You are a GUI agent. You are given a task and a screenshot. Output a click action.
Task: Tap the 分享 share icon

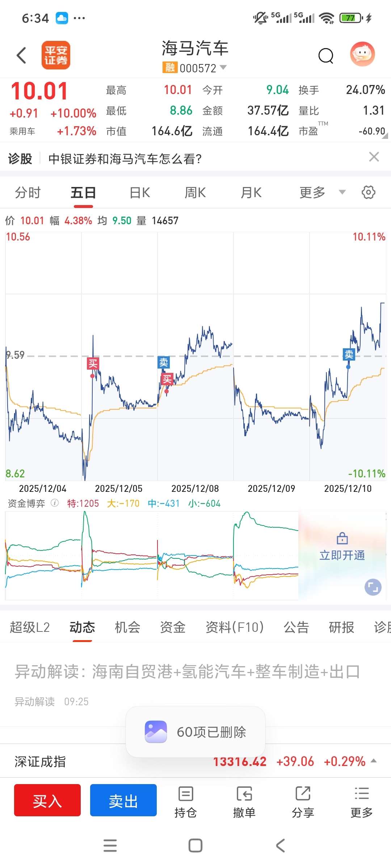point(303,801)
